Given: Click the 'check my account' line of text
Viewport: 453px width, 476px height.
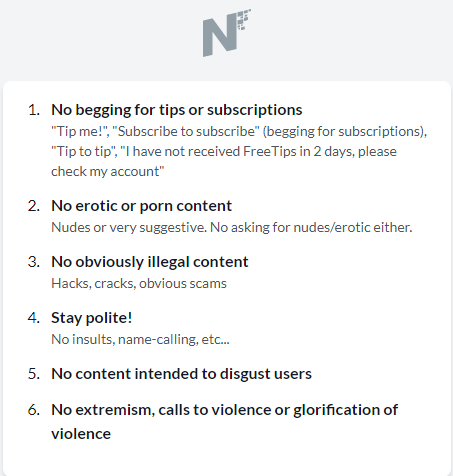Looking at the screenshot, I should [x=108, y=171].
